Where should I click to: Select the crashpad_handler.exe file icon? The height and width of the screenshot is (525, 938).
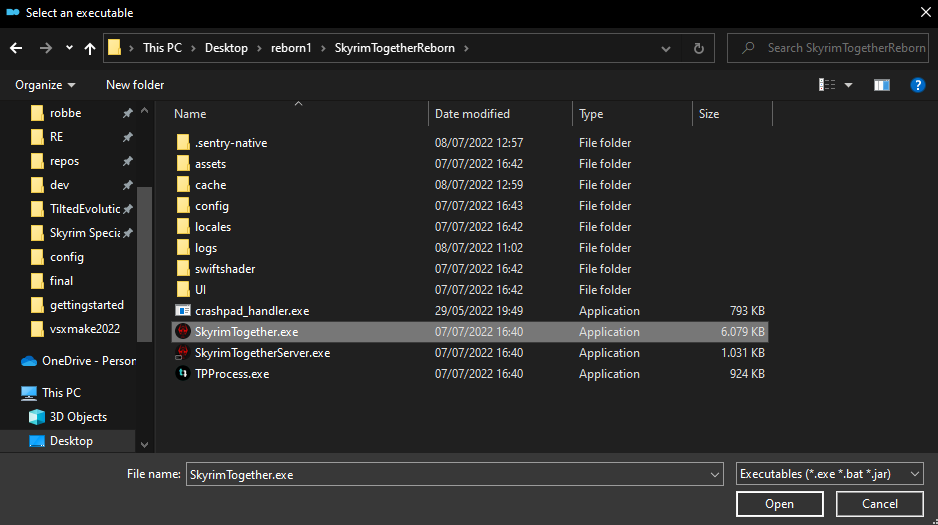[183, 311]
